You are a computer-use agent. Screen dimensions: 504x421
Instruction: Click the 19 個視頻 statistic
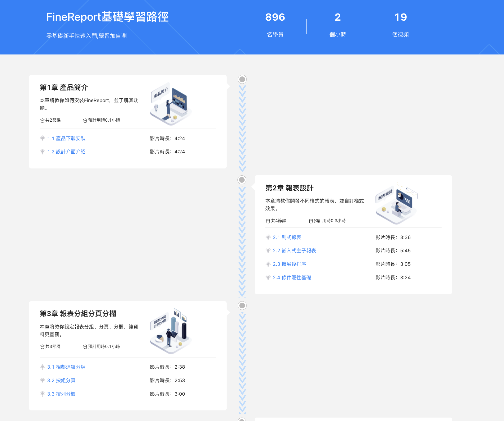(400, 25)
